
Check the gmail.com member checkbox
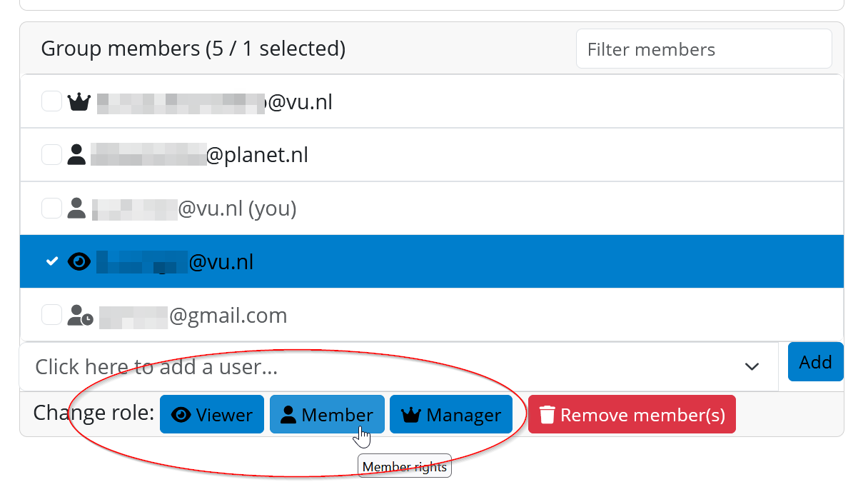pyautogui.click(x=51, y=315)
